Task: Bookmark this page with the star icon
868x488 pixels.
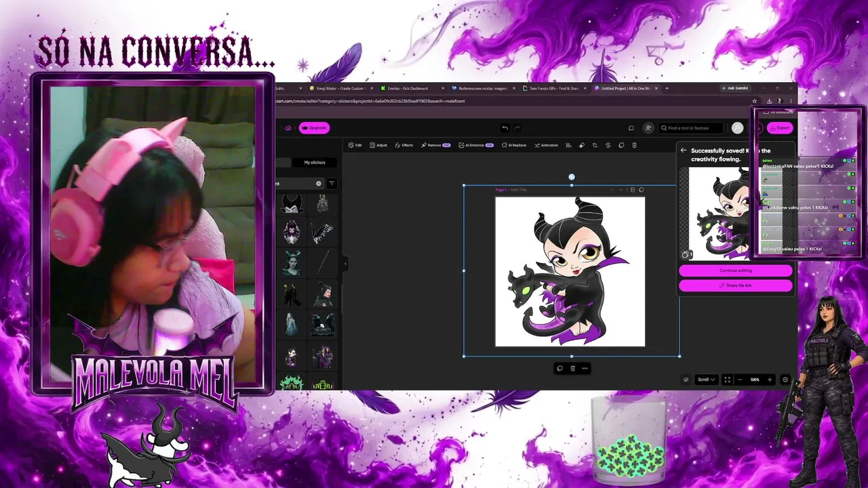Action: (x=754, y=101)
